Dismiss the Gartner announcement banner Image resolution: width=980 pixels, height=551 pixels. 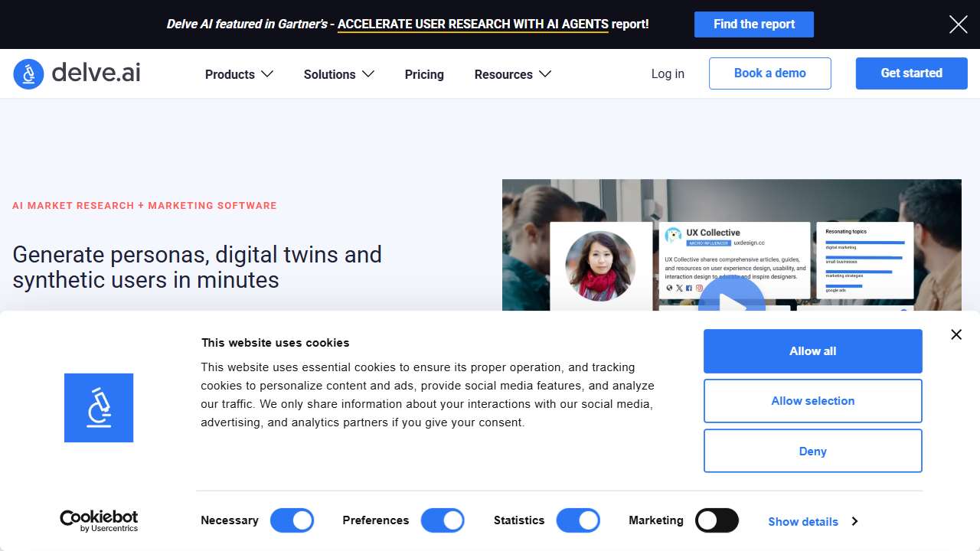pyautogui.click(x=958, y=24)
